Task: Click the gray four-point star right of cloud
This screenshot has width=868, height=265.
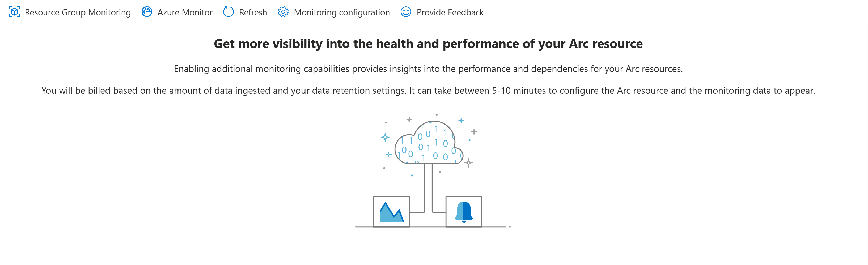Action: click(x=468, y=163)
